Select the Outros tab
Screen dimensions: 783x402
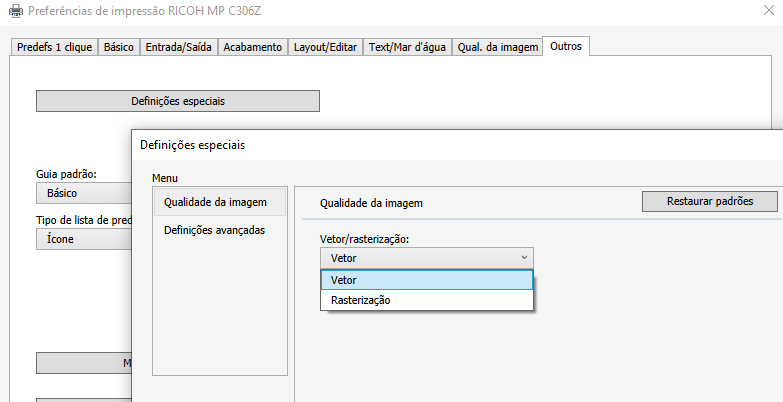[566, 46]
